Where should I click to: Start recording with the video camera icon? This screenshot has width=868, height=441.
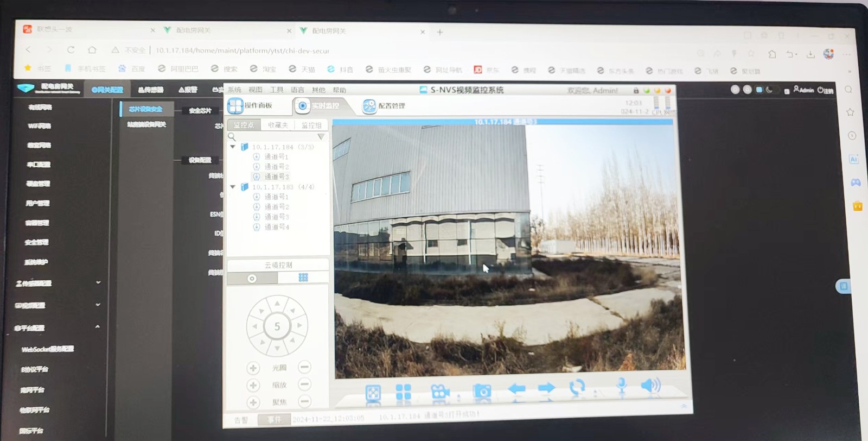440,392
